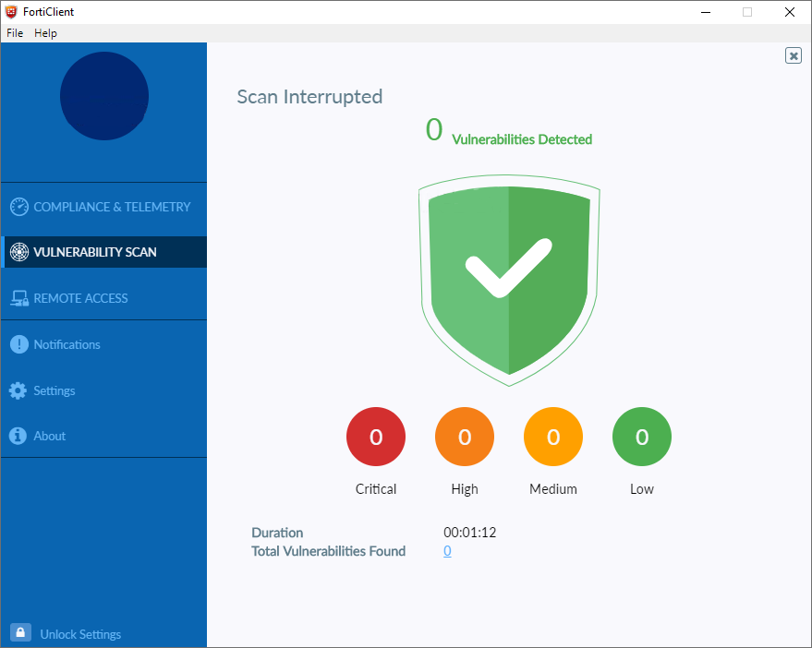Open the Help menu
The width and height of the screenshot is (812, 648).
(45, 32)
